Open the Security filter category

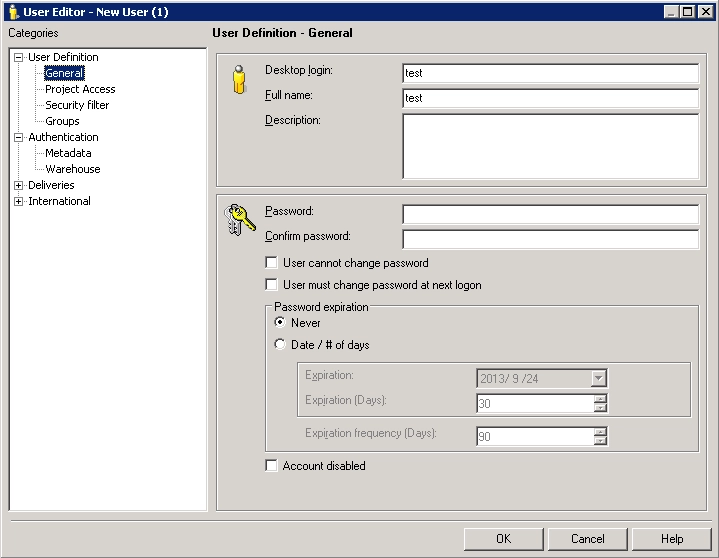pyautogui.click(x=77, y=105)
